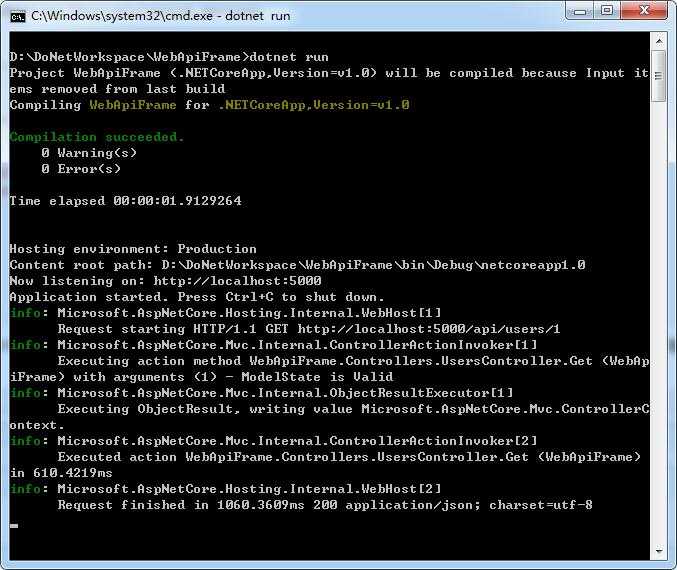The height and width of the screenshot is (570, 677).
Task: Click the 'dotnet run' command text
Action: (x=289, y=57)
